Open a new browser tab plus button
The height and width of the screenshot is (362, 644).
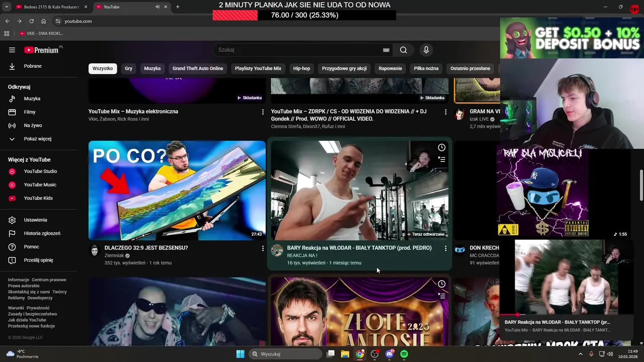point(178,7)
